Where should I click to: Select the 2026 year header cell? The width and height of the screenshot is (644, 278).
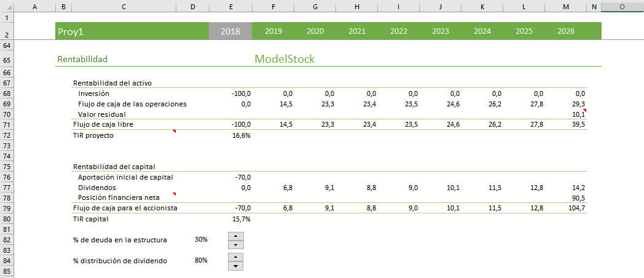566,31
